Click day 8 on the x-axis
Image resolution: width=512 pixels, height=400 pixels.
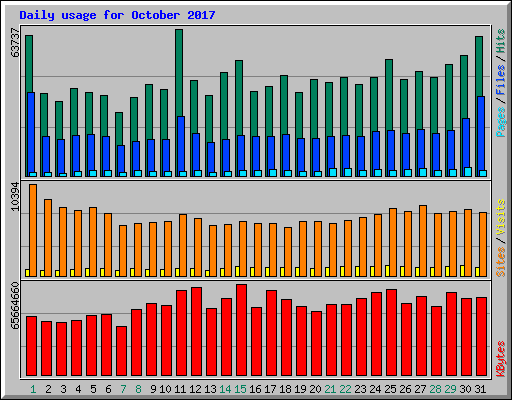click(138, 389)
